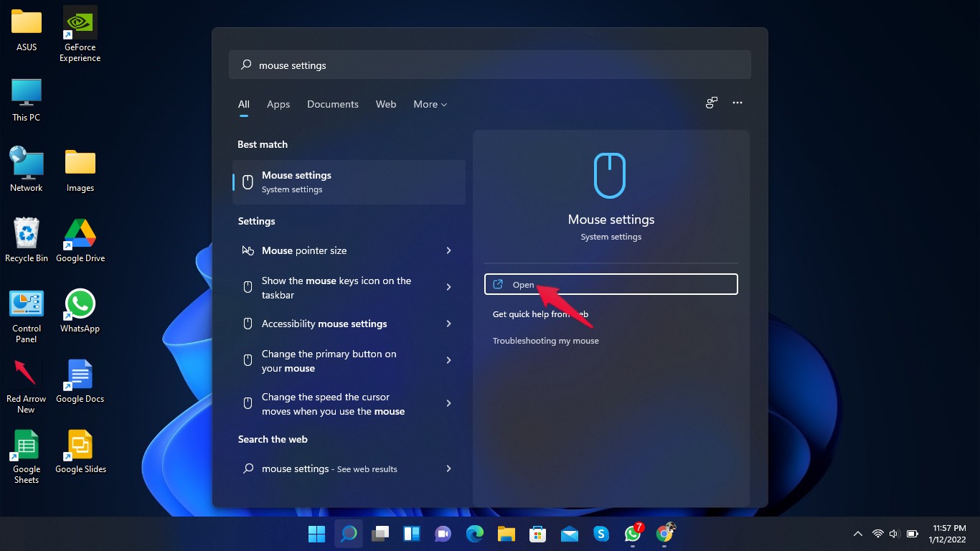Open the ASUS folder on the desktop
Image resolution: width=980 pixels, height=551 pixels.
pos(27,30)
